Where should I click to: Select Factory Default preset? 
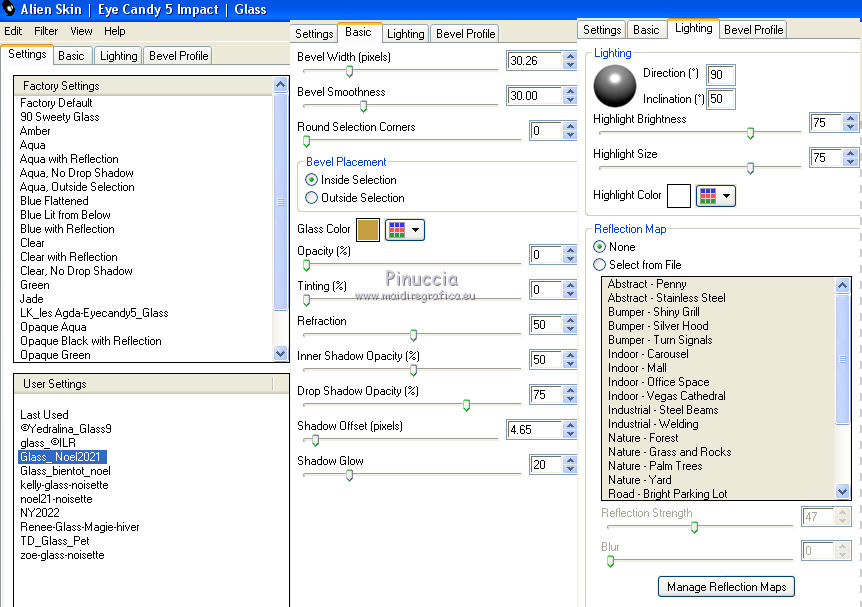point(56,103)
